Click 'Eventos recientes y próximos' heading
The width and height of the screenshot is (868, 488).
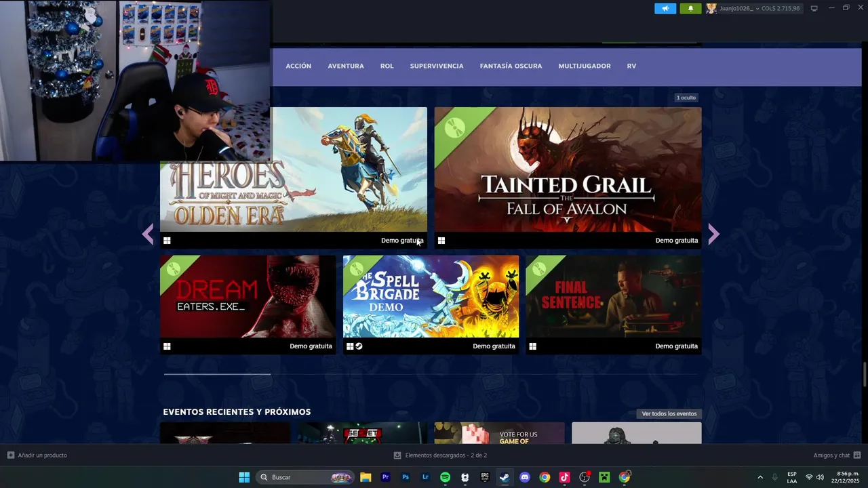(237, 412)
